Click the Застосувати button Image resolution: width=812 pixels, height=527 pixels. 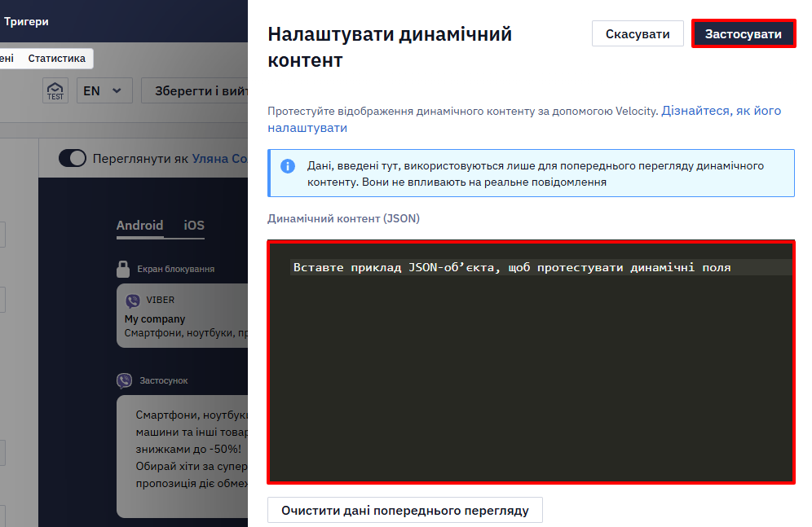(744, 34)
